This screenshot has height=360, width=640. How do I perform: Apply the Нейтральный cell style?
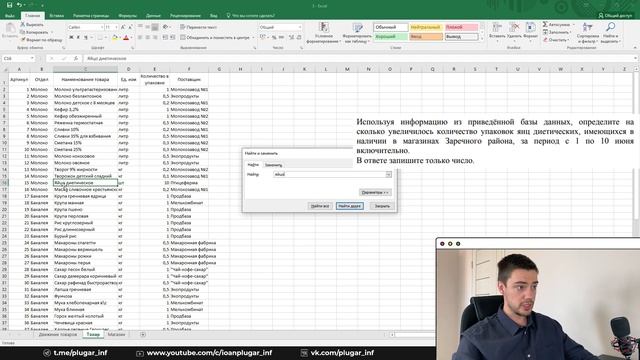[x=426, y=27]
